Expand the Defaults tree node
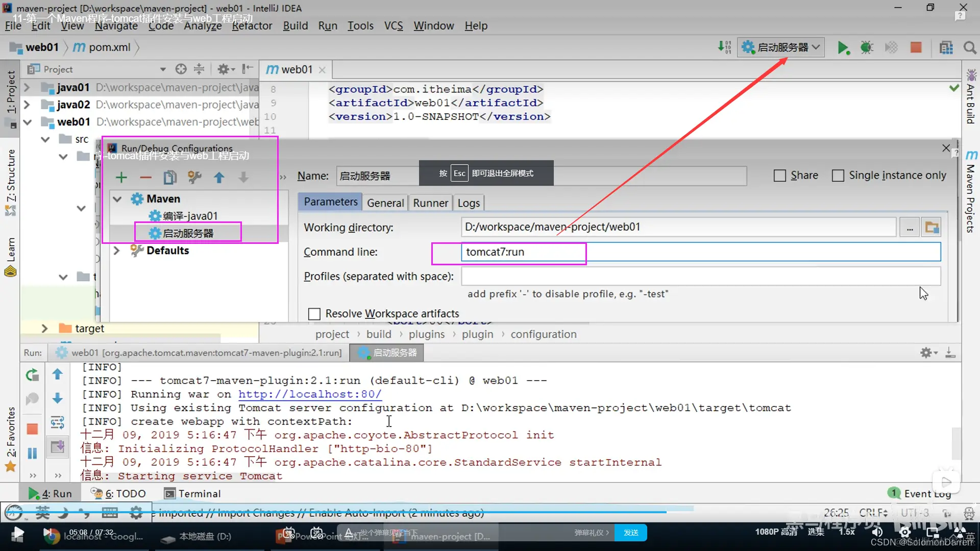This screenshot has width=980, height=551. click(x=116, y=251)
